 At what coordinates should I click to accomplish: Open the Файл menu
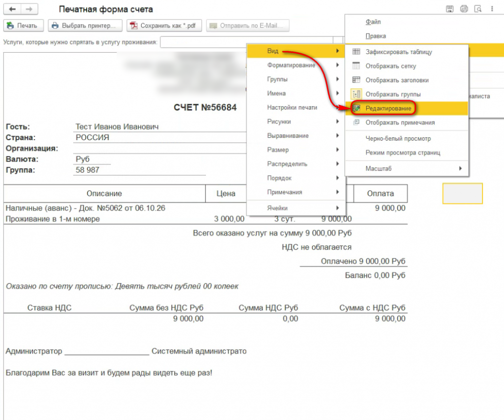(x=373, y=22)
